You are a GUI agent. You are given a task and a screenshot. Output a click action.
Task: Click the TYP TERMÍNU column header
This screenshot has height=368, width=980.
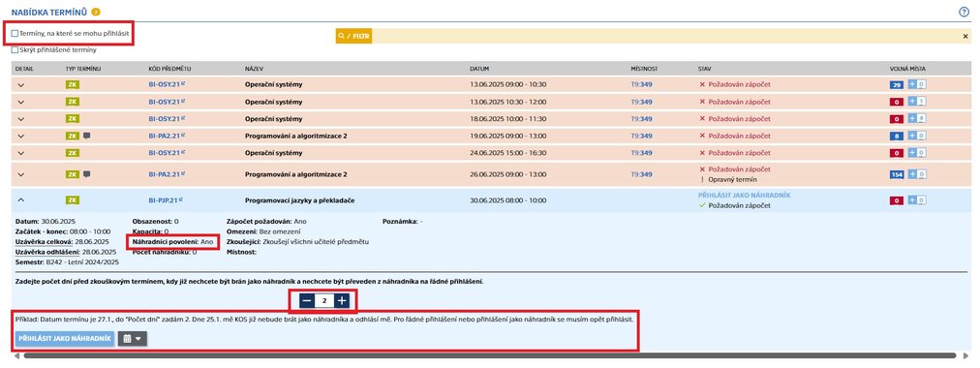(83, 68)
